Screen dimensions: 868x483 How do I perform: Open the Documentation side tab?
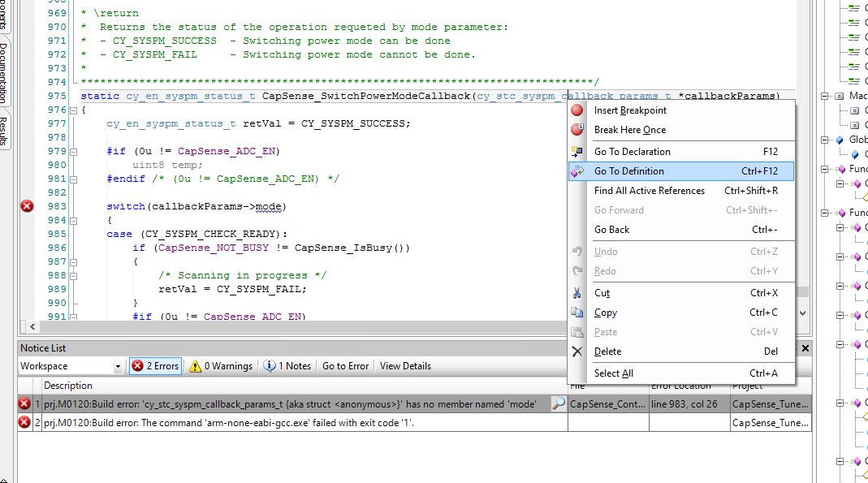(x=5, y=73)
